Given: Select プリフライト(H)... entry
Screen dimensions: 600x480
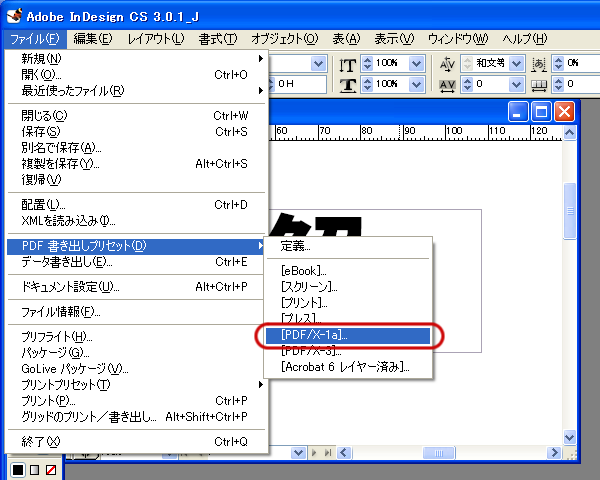Looking at the screenshot, I should click(x=136, y=337).
